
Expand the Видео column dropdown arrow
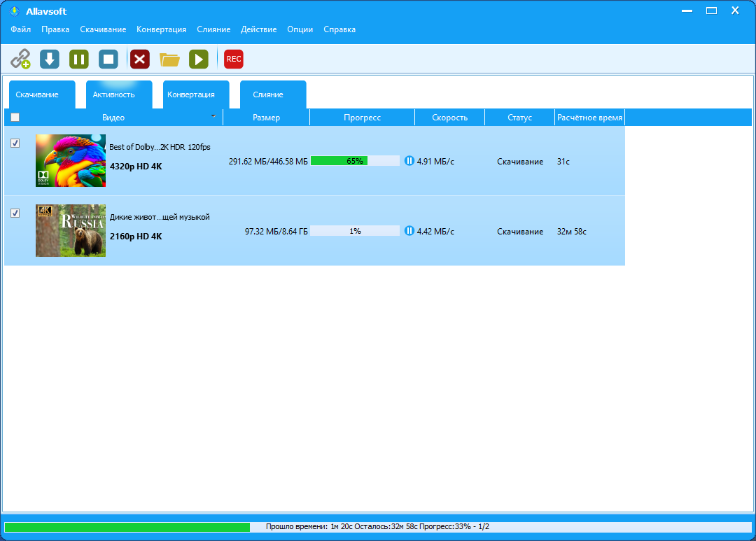coord(213,116)
